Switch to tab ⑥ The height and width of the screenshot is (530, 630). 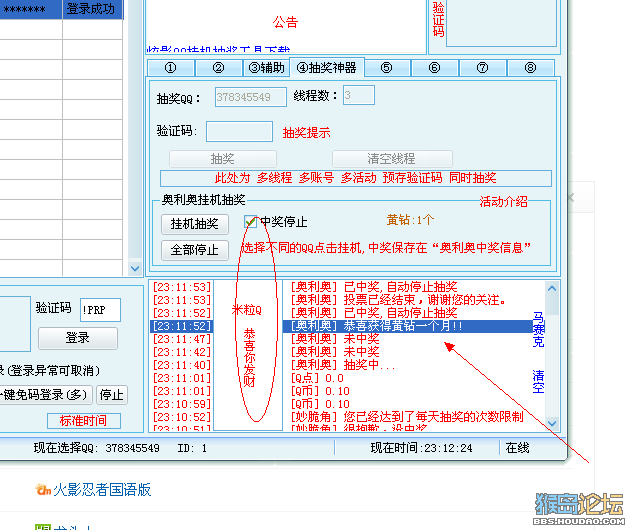click(x=434, y=68)
